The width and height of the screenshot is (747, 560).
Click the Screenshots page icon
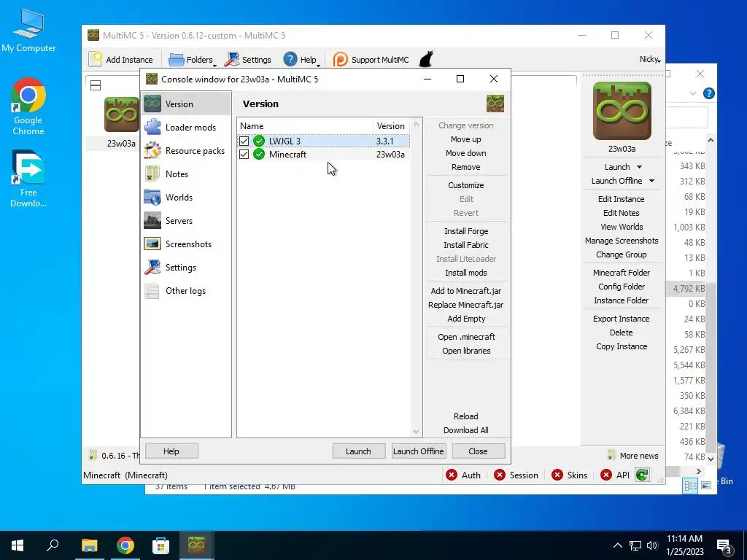point(152,244)
